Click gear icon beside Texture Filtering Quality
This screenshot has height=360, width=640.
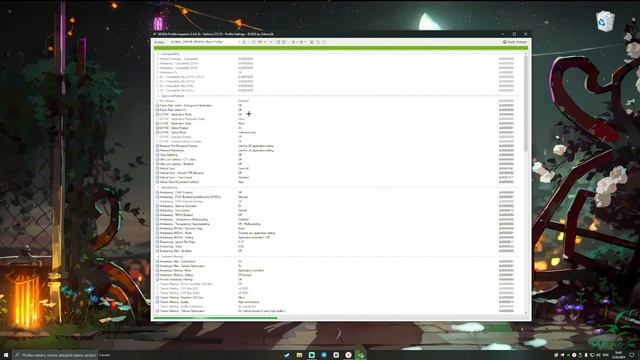tap(157, 302)
